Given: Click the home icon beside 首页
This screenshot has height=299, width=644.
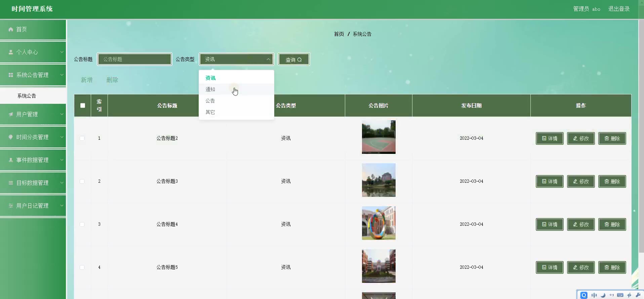Looking at the screenshot, I should 11,29.
